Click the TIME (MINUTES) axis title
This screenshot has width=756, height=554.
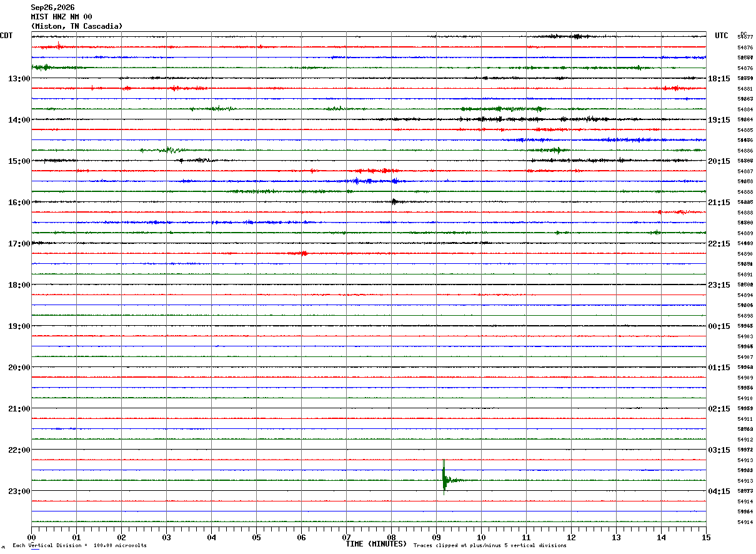(x=376, y=544)
